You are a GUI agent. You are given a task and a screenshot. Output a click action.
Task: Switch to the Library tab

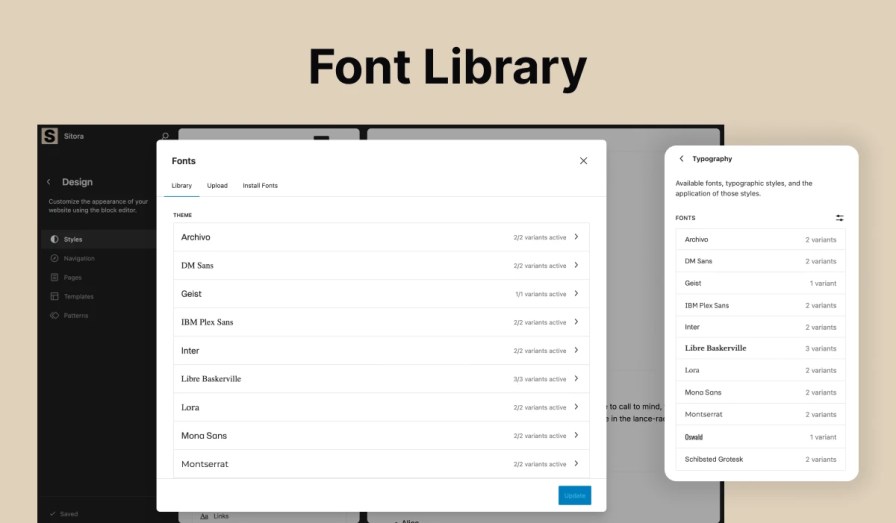(x=182, y=186)
